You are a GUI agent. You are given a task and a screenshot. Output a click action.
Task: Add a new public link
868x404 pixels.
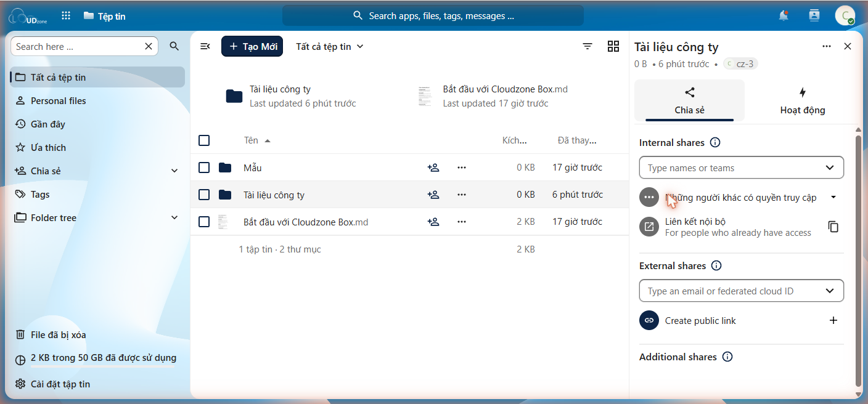click(x=833, y=320)
